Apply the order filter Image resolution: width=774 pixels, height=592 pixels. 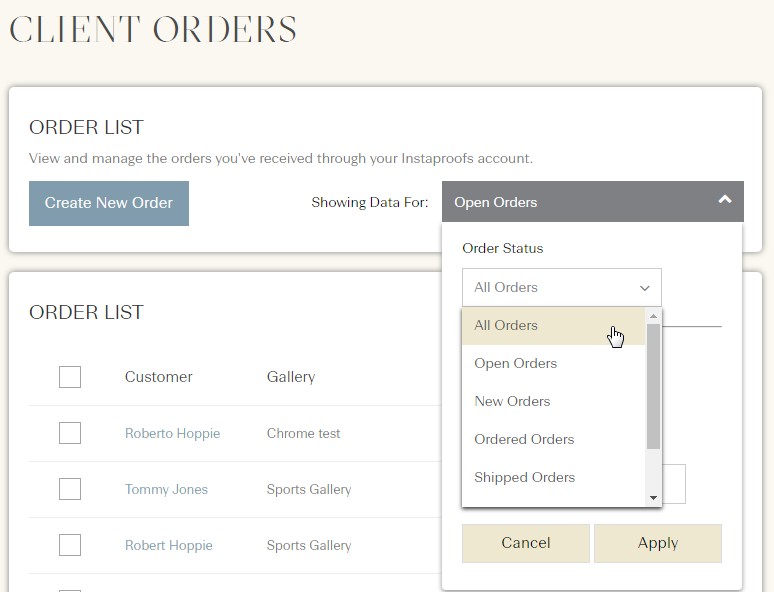[x=658, y=543]
